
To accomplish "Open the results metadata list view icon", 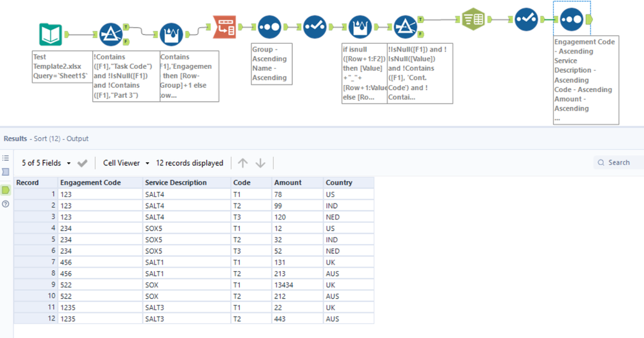I will click(5, 158).
